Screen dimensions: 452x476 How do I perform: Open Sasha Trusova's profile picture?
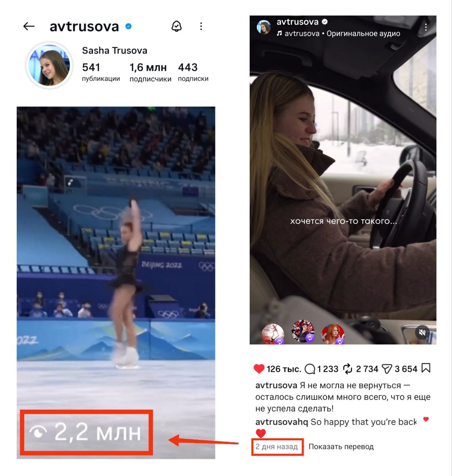tap(49, 65)
